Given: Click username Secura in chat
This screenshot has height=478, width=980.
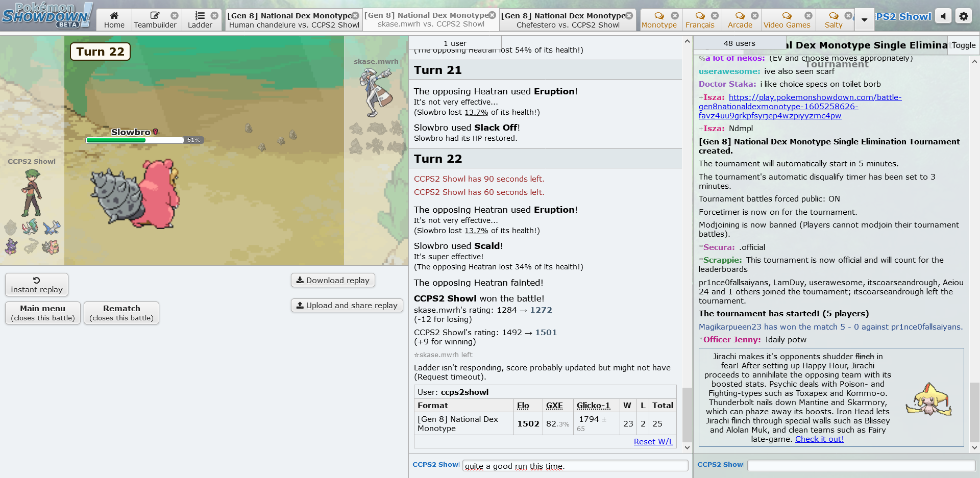Looking at the screenshot, I should [719, 247].
